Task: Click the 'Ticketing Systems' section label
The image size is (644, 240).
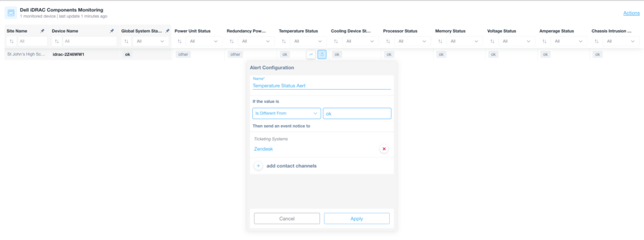Action: pyautogui.click(x=270, y=139)
